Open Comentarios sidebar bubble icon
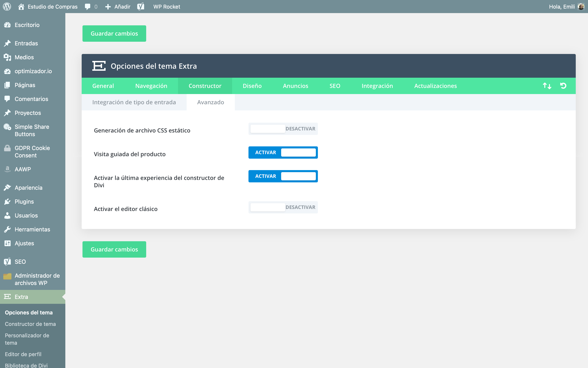Image resolution: width=588 pixels, height=368 pixels. 7,99
